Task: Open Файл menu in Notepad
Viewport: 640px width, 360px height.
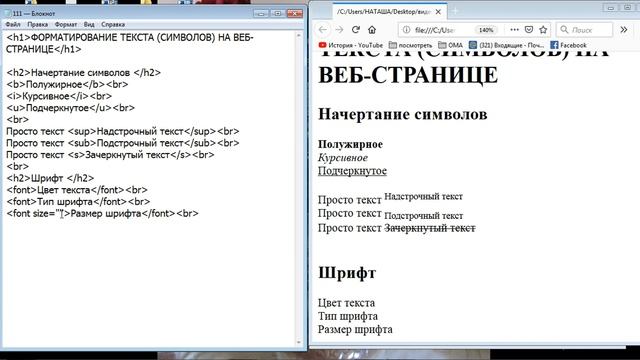Action: pyautogui.click(x=13, y=24)
